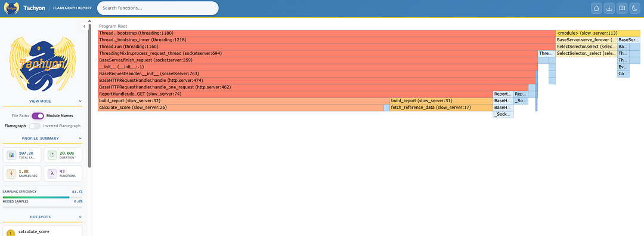The height and width of the screenshot is (236, 644).
Task: Click the 20.00s duration value
Action: pos(67,153)
